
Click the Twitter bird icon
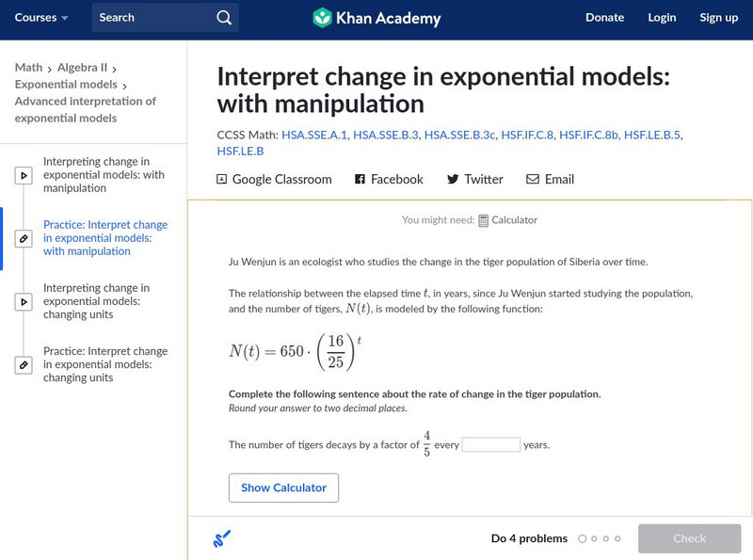pos(453,179)
